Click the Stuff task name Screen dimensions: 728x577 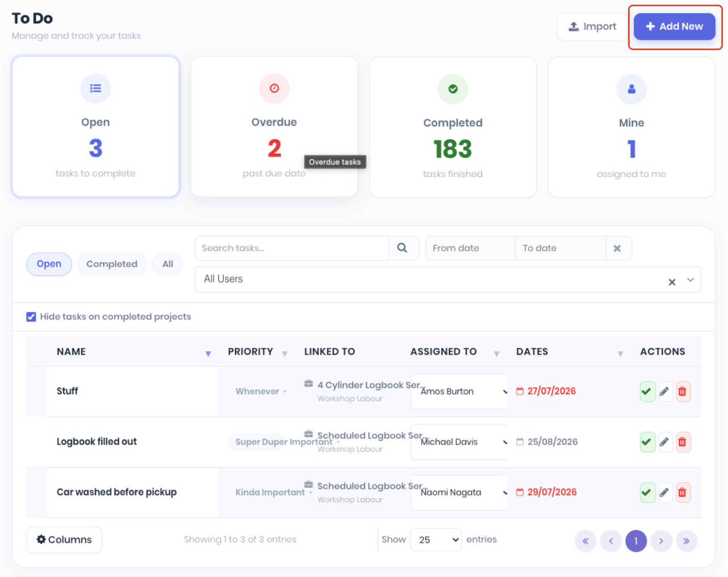tap(67, 391)
